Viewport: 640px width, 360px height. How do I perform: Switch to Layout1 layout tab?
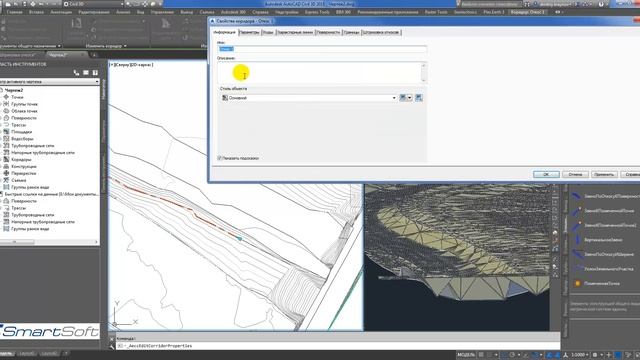click(27, 354)
